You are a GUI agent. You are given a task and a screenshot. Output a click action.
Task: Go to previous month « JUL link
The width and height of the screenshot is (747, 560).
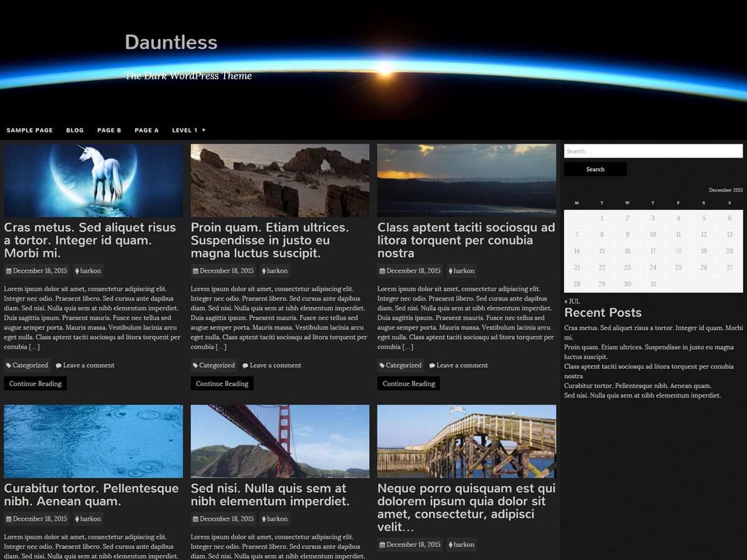[x=572, y=301]
